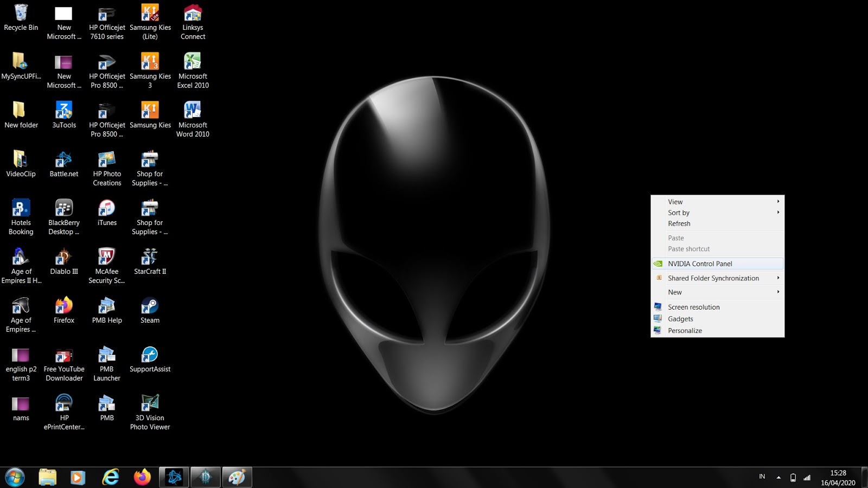The image size is (868, 488).
Task: Select the Battle.net desktop shortcut
Action: click(x=64, y=164)
